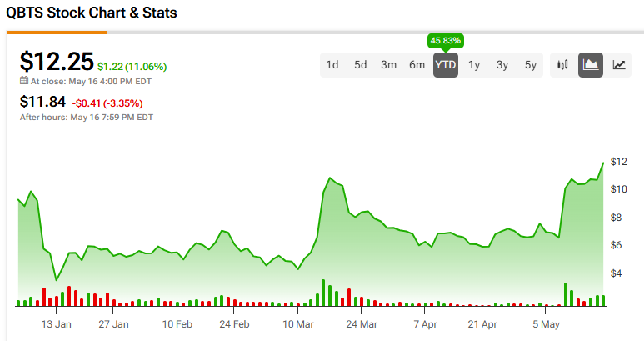Click the After hours: May 16 timestamp
The height and width of the screenshot is (341, 644).
[x=87, y=117]
